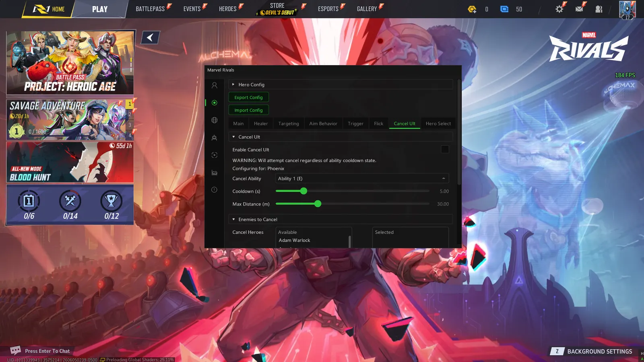Click Press Enter To Chat
Screen dimensions: 644x362
(47, 351)
